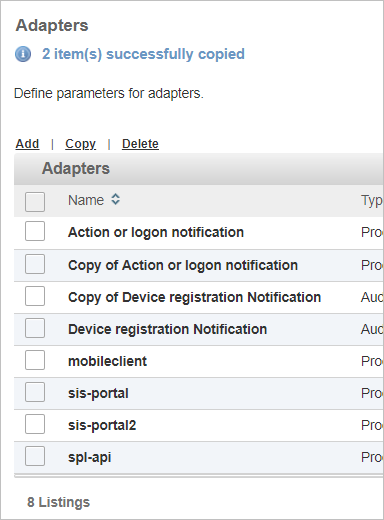Open Copy of Action or logon notification adapter

183,265
